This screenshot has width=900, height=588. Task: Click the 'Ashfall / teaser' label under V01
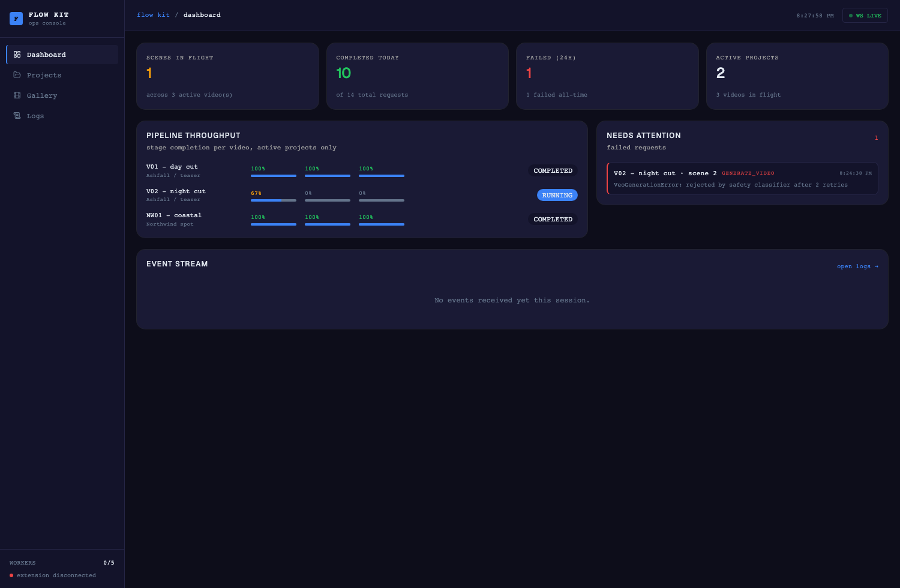pyautogui.click(x=173, y=176)
